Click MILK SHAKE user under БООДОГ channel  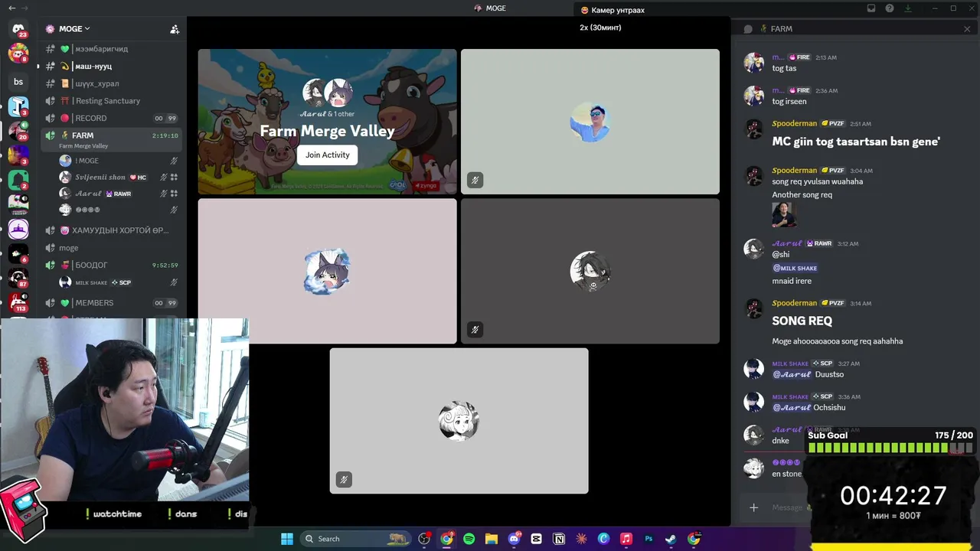(118, 282)
